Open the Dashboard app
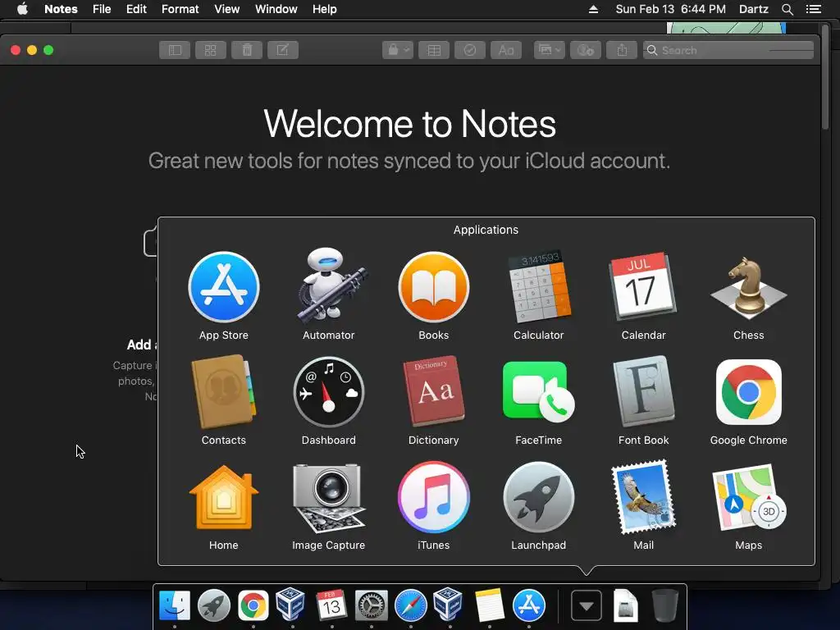This screenshot has width=840, height=630. point(328,393)
